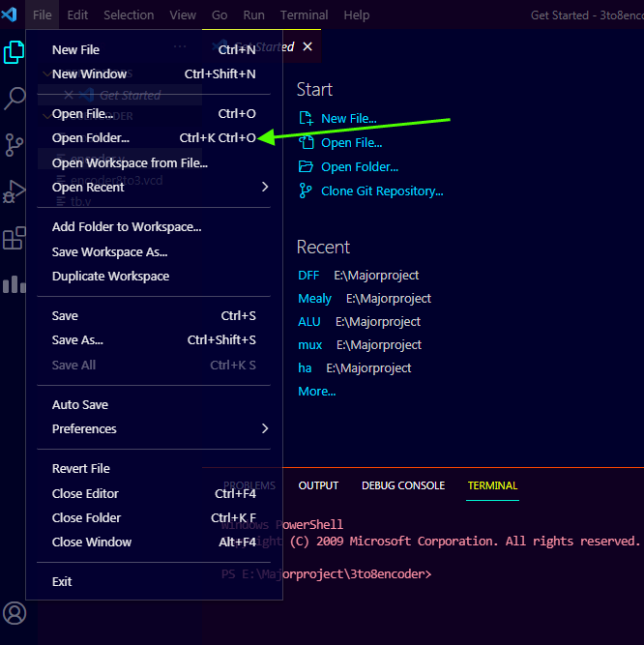The width and height of the screenshot is (644, 645).
Task: Choose Open Folder... in File menu
Action: [154, 138]
